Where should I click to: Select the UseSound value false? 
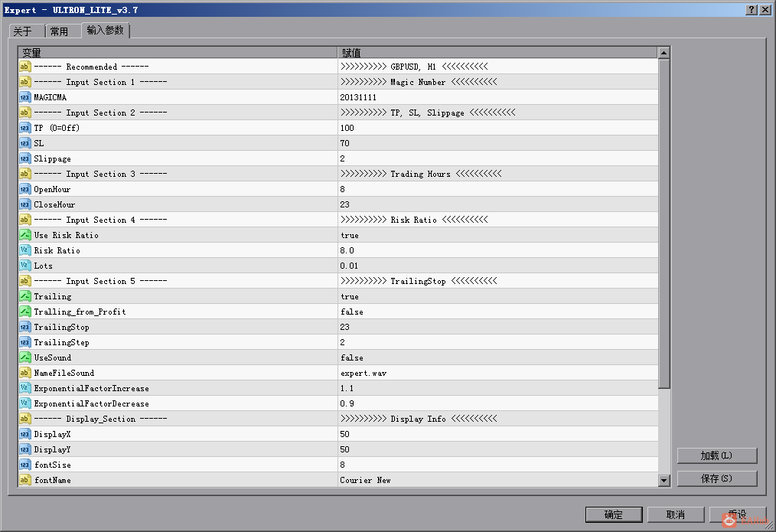(352, 358)
